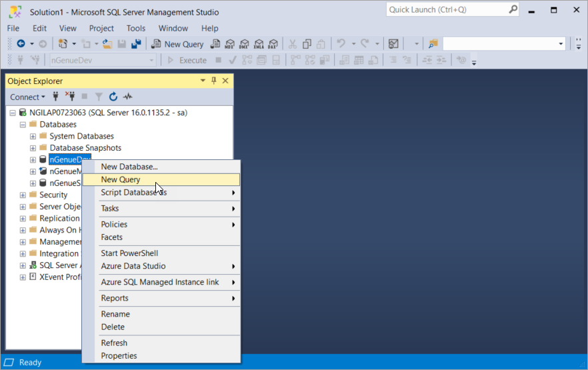Click the Activity Monitor icon
The width and height of the screenshot is (588, 370).
(x=393, y=44)
